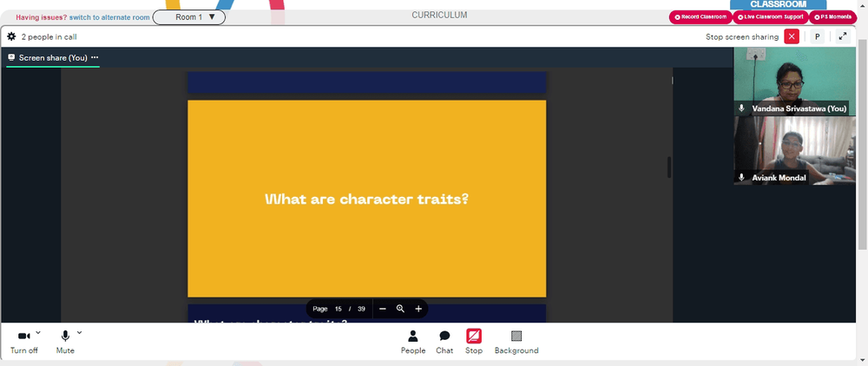Expand the microphone options chevron
The image size is (868, 366).
[79, 333]
